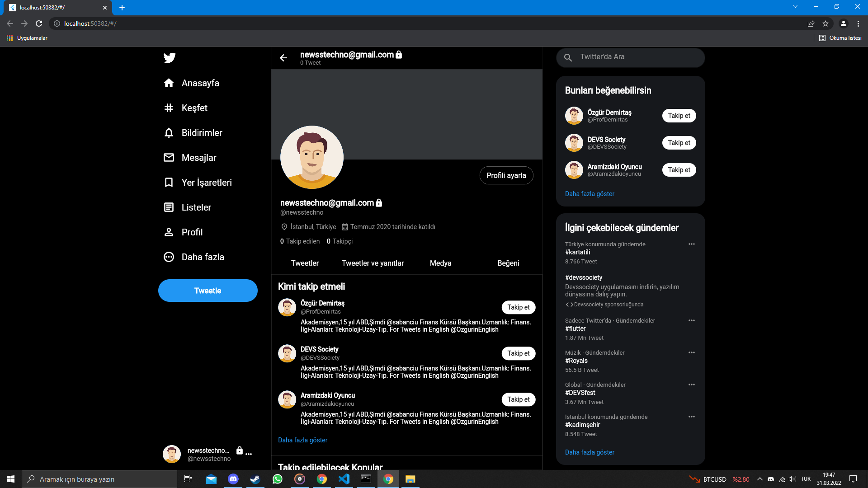Open File Explorer from taskbar
Viewport: 868px width, 488px height.
[x=410, y=479]
